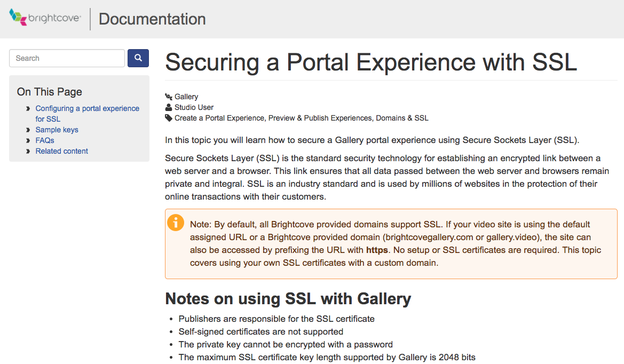Click the Domains & SSL tag

coord(402,118)
